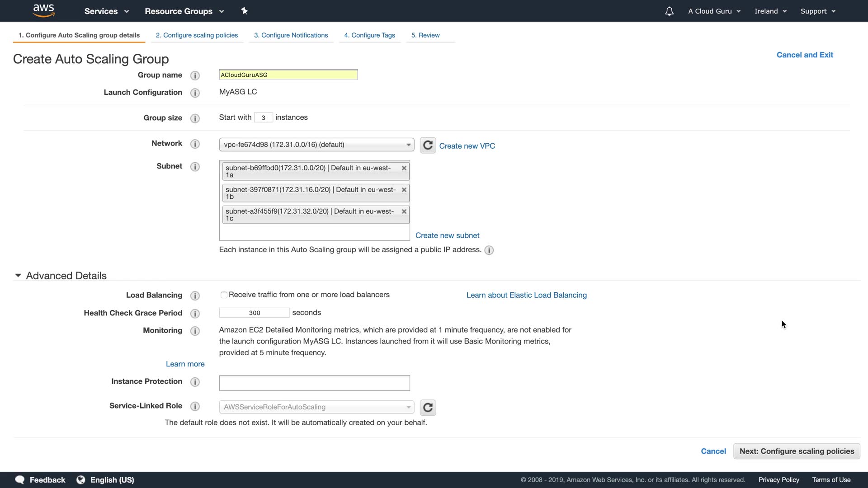Image resolution: width=868 pixels, height=488 pixels.
Task: Switch to the Review step tab
Action: tap(425, 35)
